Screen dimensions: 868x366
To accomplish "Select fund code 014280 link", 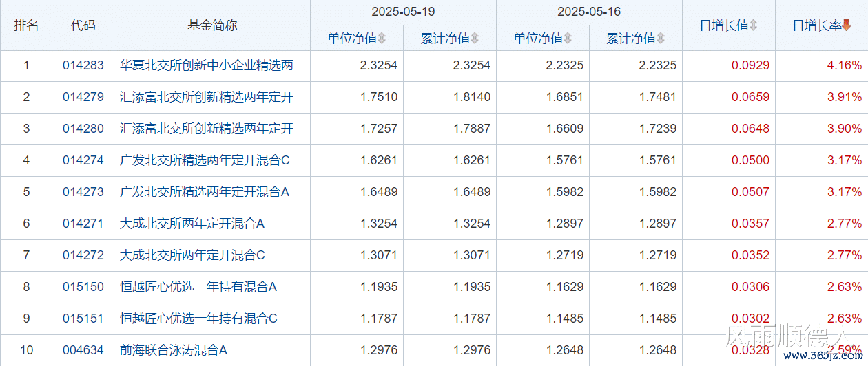I will [83, 129].
